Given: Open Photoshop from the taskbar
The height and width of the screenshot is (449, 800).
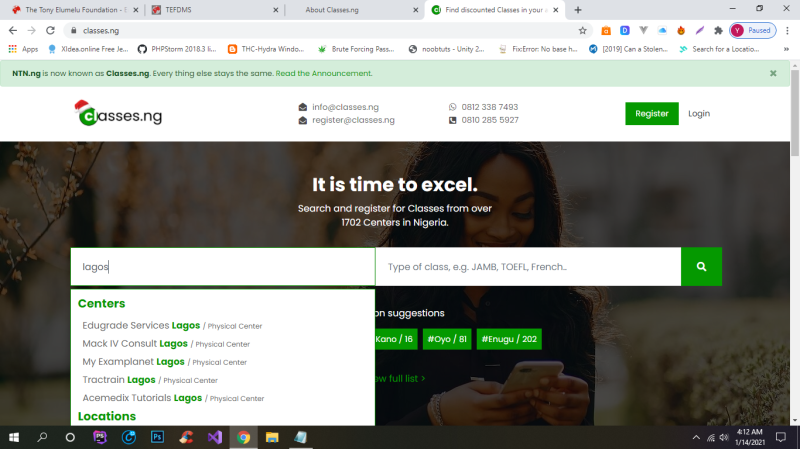Looking at the screenshot, I should pyautogui.click(x=158, y=437).
